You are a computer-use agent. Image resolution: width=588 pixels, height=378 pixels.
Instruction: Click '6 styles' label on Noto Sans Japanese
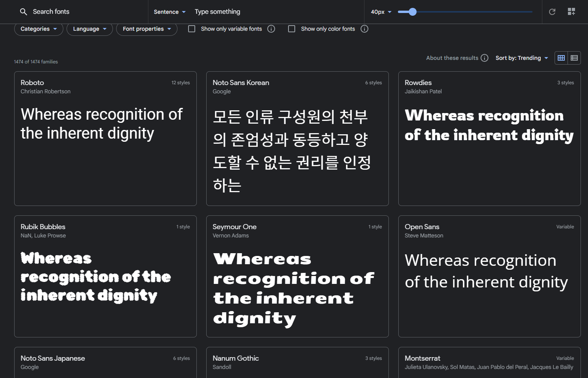tap(181, 358)
